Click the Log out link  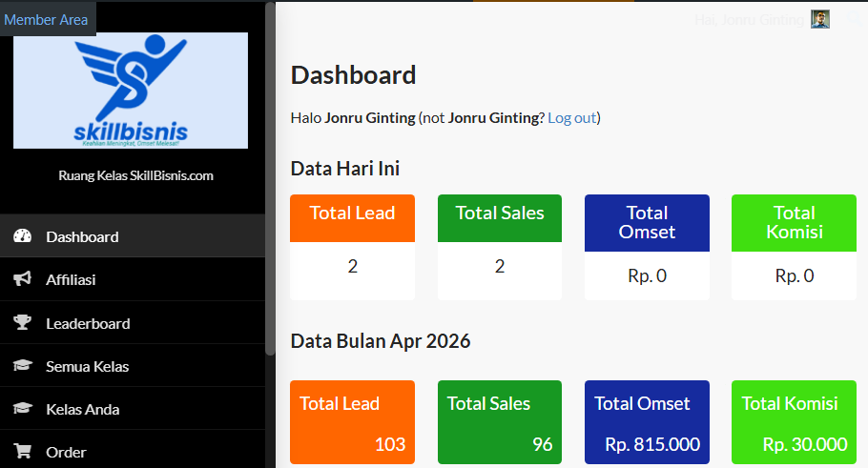pyautogui.click(x=571, y=117)
